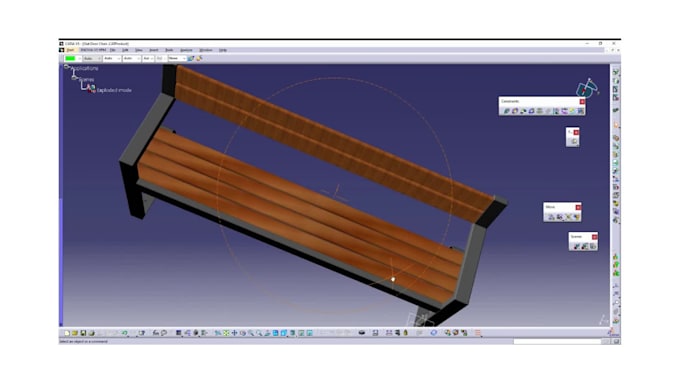Select the Reuse Pattern tool
This screenshot has height=383, width=680.
click(581, 111)
